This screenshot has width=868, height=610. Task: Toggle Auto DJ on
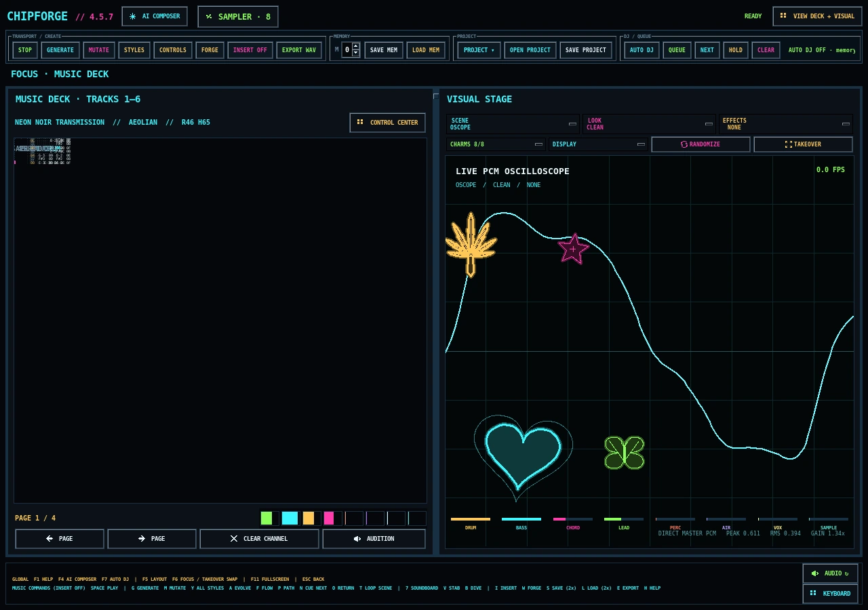point(642,50)
